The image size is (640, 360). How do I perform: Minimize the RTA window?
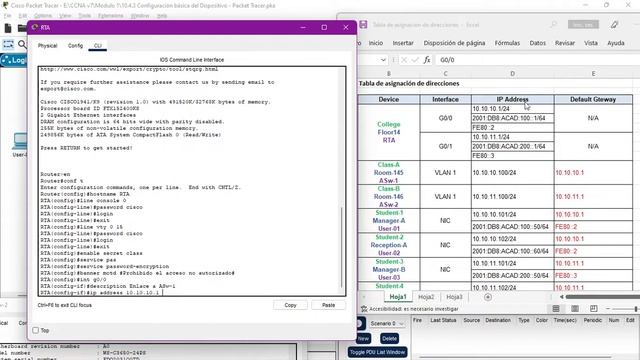(303, 27)
